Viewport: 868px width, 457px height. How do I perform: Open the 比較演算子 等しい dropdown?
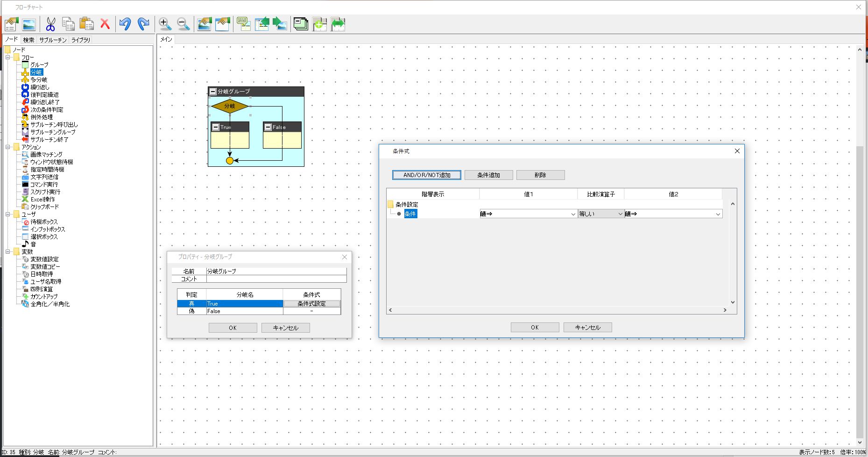point(620,214)
